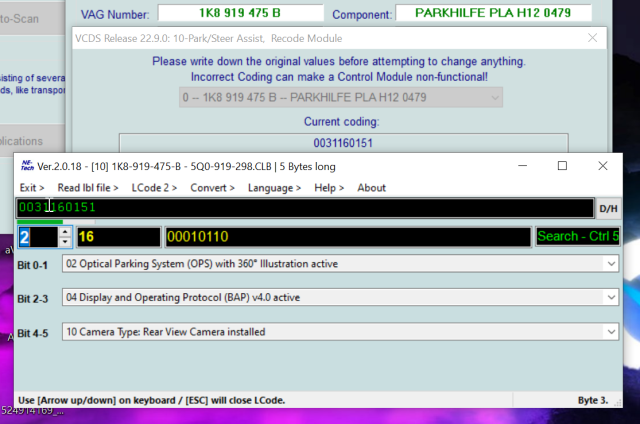Maximize the LCode window
640x424 pixels.
click(x=562, y=165)
